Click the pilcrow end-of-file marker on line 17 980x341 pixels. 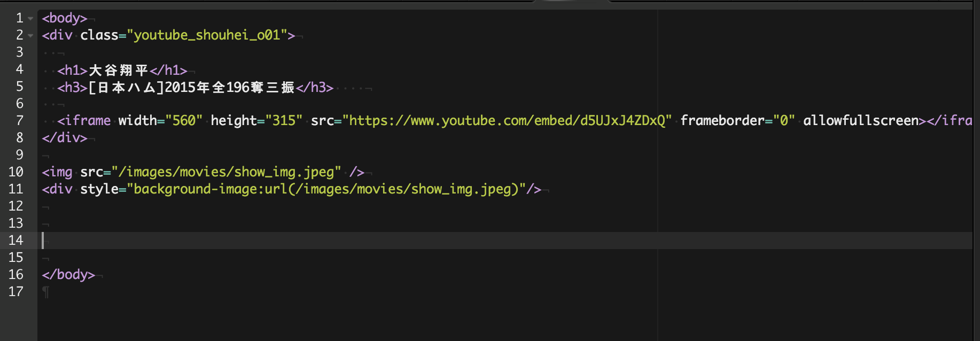pyautogui.click(x=46, y=292)
